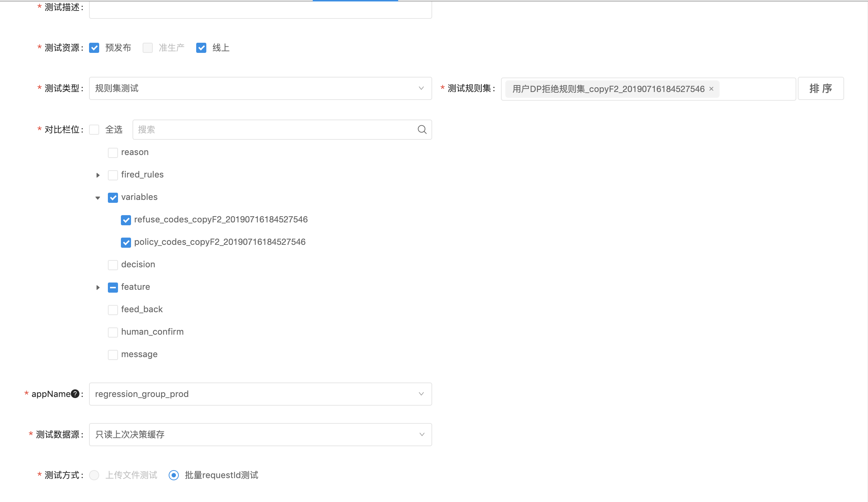Screen dimensions: 868x502
Task: Open the 测试数据源 dropdown 只读上次决策缓存
Action: (260, 435)
